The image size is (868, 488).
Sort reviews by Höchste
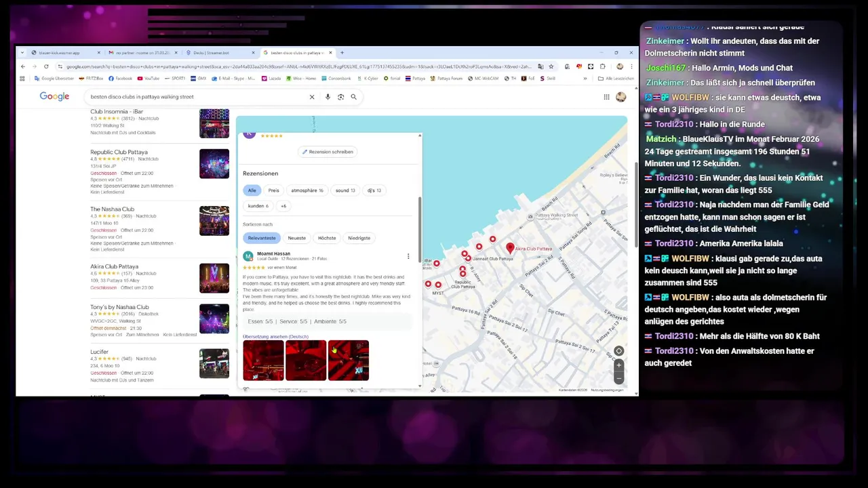327,238
